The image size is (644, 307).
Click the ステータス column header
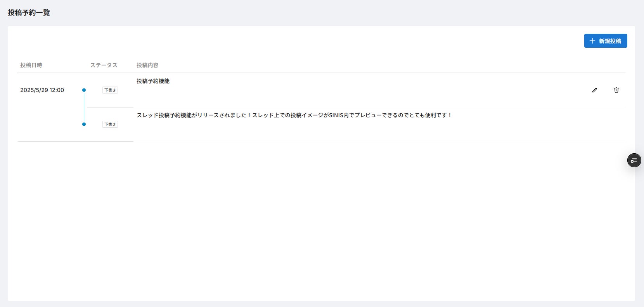[104, 65]
